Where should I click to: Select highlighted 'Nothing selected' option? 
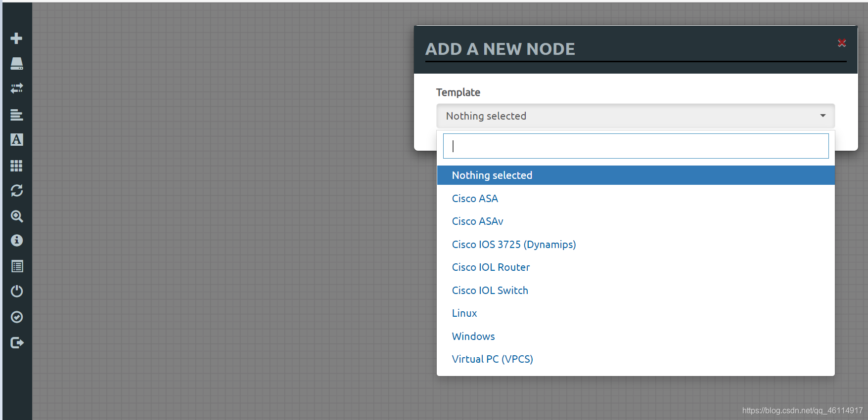[x=636, y=175]
